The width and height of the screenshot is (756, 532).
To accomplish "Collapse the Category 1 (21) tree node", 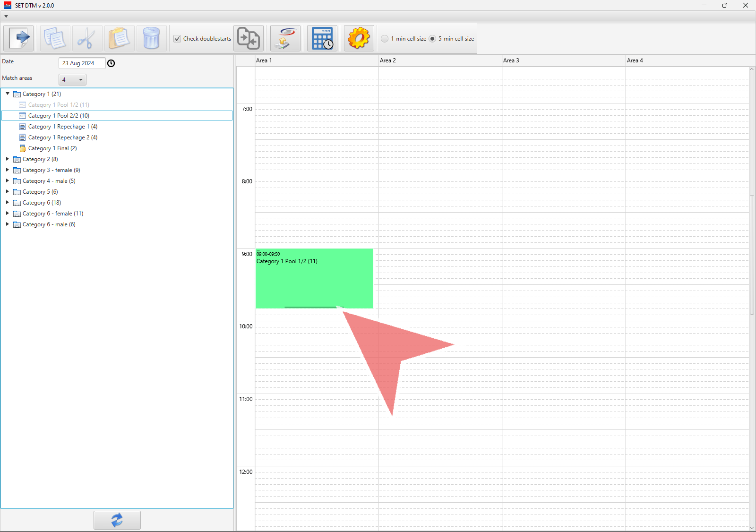I will [x=8, y=94].
